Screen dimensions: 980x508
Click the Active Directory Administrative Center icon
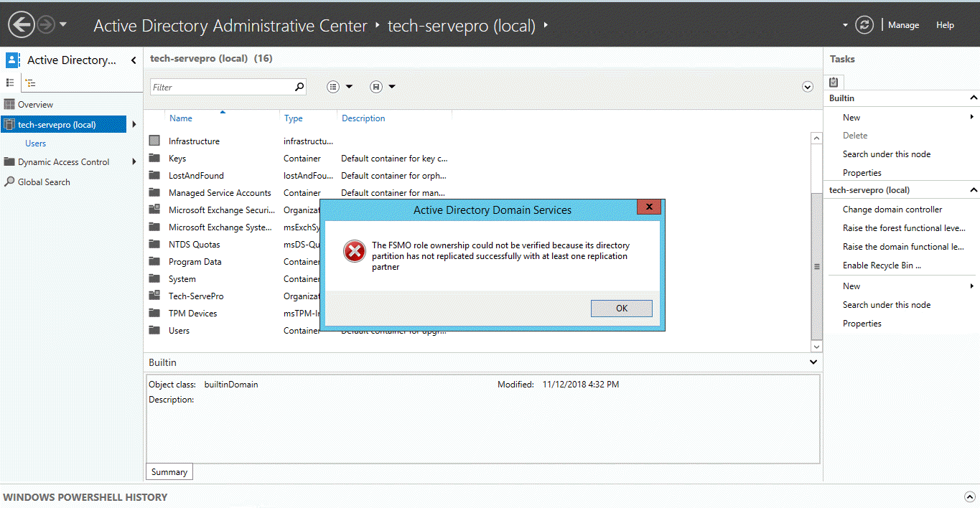pos(11,59)
